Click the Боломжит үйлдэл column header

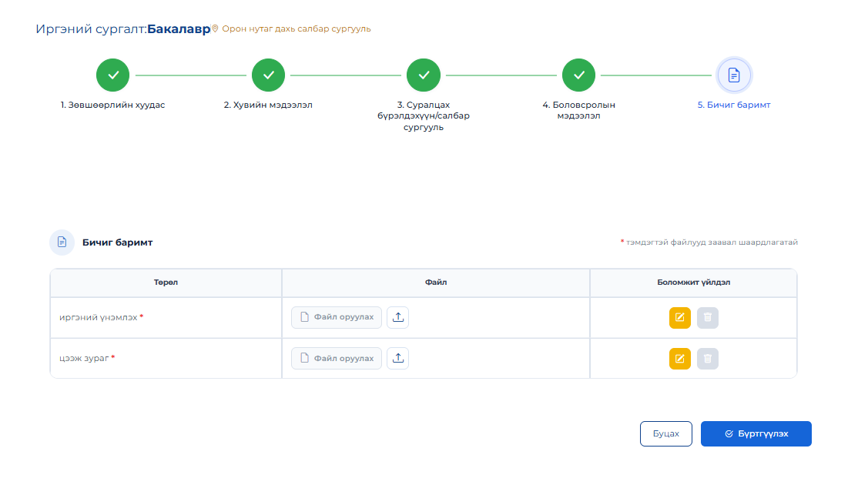694,282
